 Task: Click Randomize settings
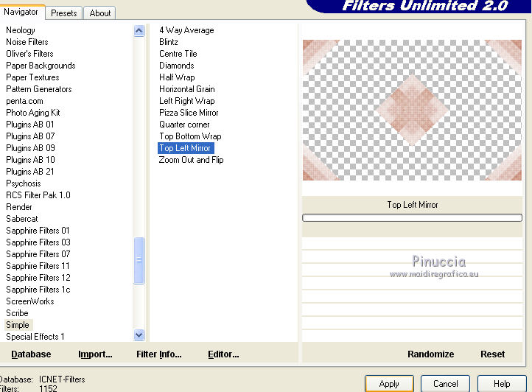tap(430, 354)
